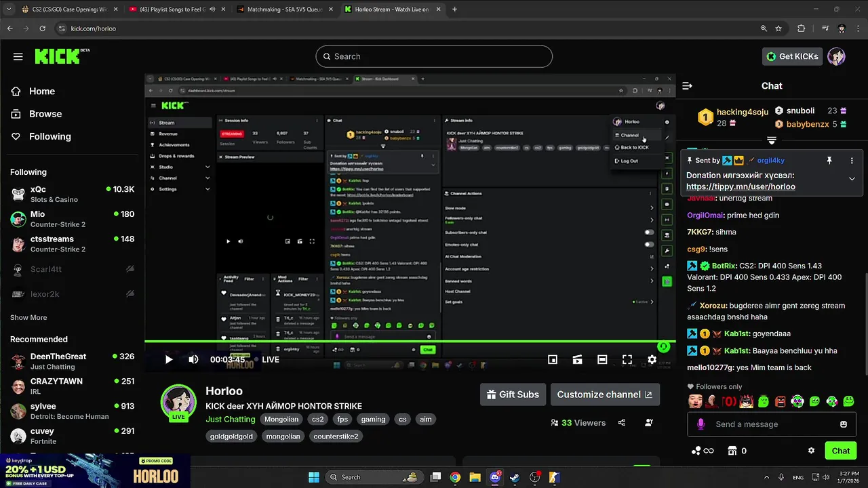
Task: Mute the stream volume
Action: coord(193,360)
